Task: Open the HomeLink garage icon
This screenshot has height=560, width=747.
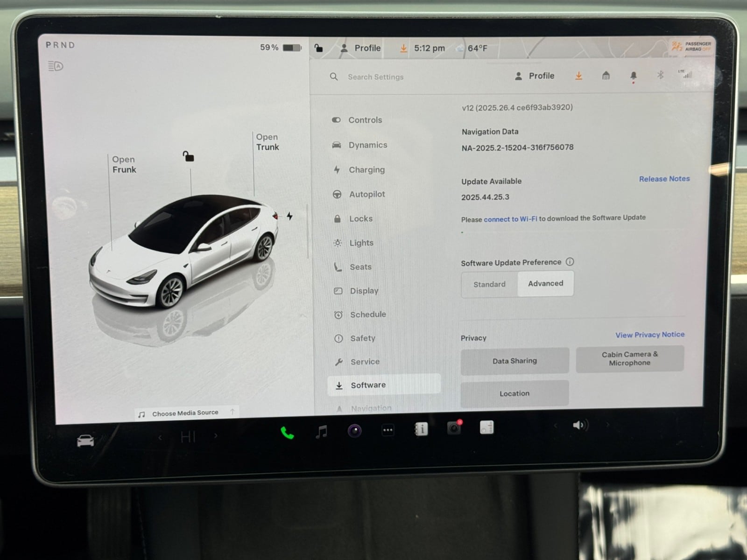Action: tap(606, 76)
